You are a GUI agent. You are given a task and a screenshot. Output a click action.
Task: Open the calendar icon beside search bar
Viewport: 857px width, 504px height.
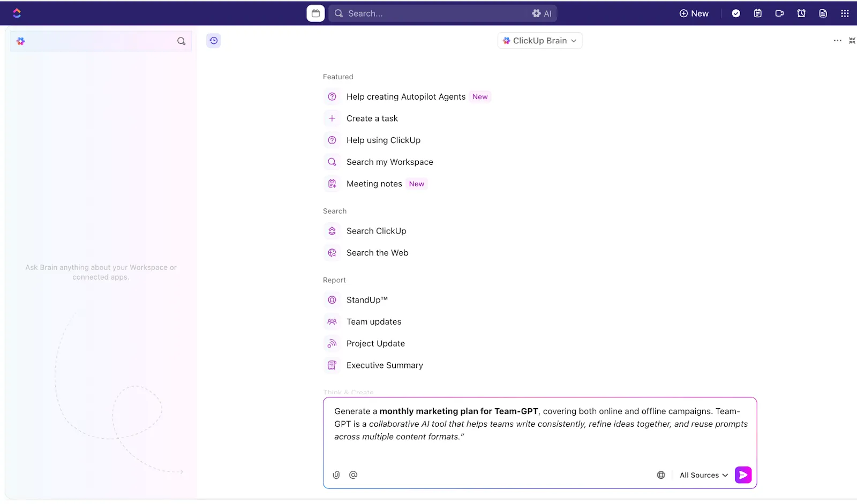315,13
